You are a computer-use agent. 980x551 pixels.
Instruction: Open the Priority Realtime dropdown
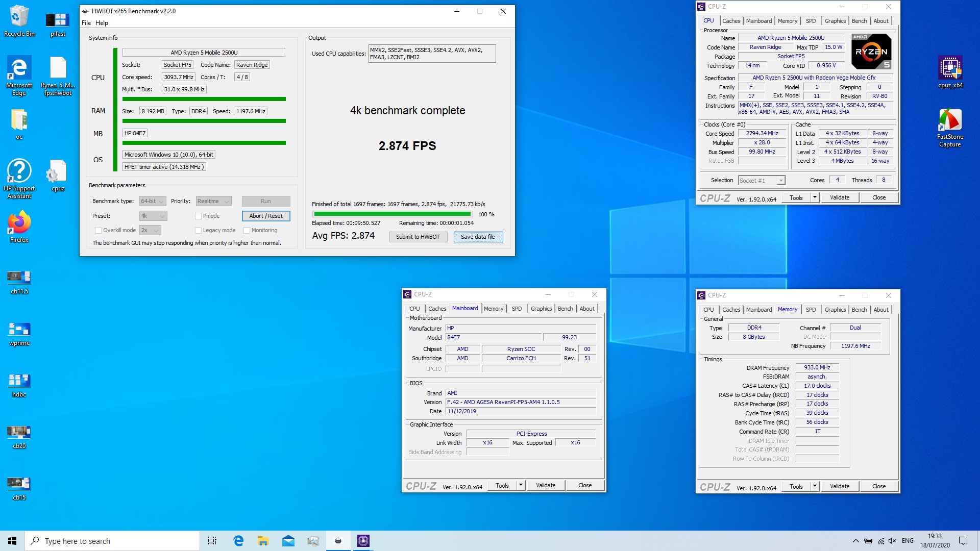point(213,201)
